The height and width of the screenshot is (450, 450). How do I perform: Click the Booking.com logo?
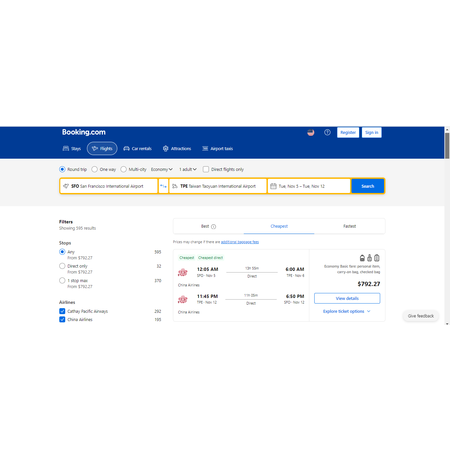click(x=84, y=132)
